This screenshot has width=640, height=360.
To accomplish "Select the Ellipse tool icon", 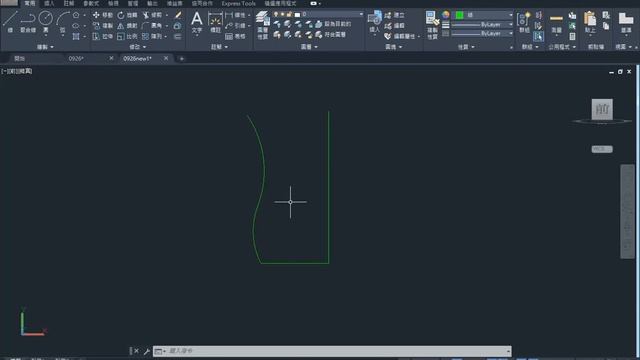I will coord(76,26).
